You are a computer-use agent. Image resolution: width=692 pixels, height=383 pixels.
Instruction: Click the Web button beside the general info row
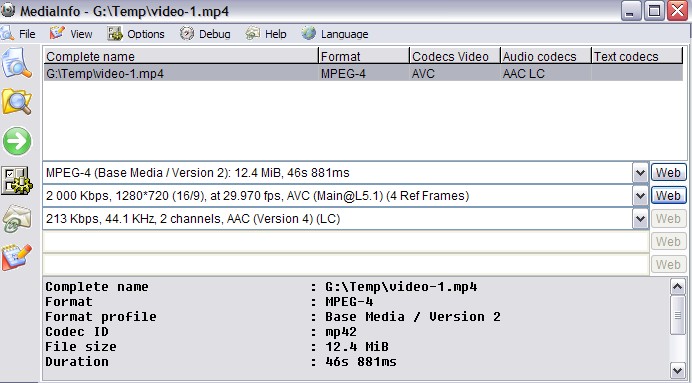click(669, 173)
